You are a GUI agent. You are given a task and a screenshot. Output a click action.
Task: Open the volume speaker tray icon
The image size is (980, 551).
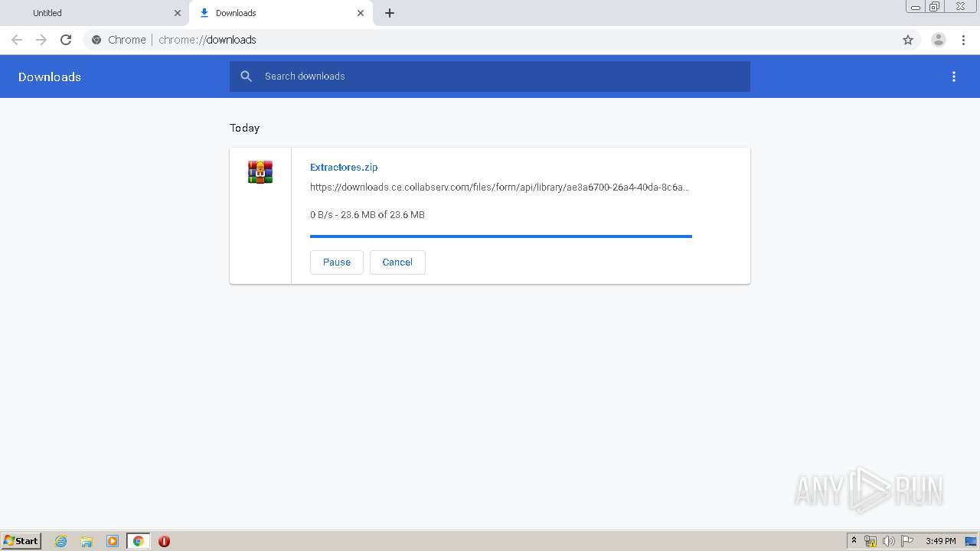[x=889, y=541]
